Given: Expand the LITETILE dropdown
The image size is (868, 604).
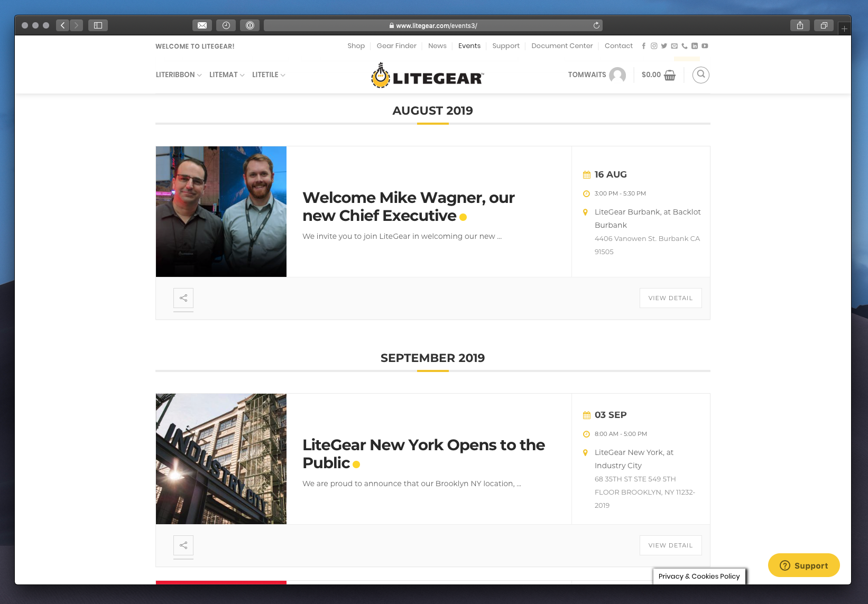Looking at the screenshot, I should 269,75.
